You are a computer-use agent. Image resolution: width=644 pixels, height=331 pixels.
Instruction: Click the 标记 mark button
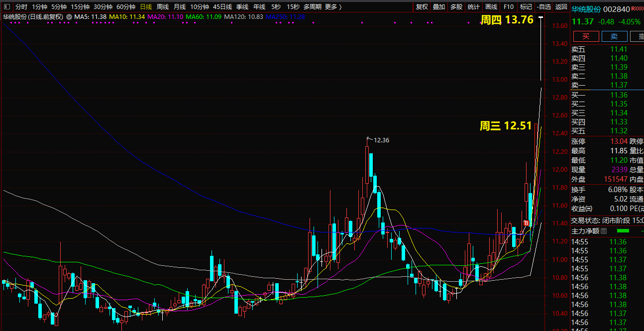pos(526,7)
